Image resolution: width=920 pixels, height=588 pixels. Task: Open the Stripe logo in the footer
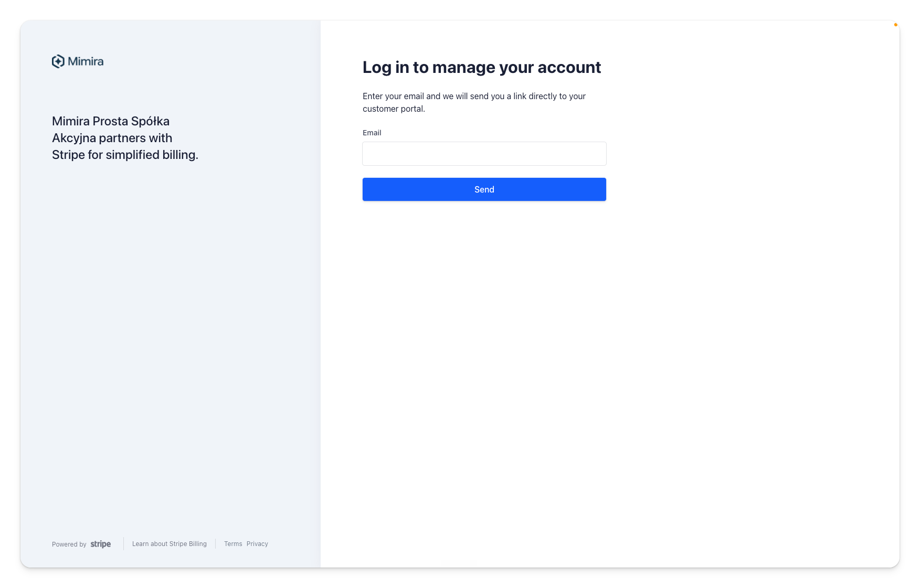coord(101,544)
